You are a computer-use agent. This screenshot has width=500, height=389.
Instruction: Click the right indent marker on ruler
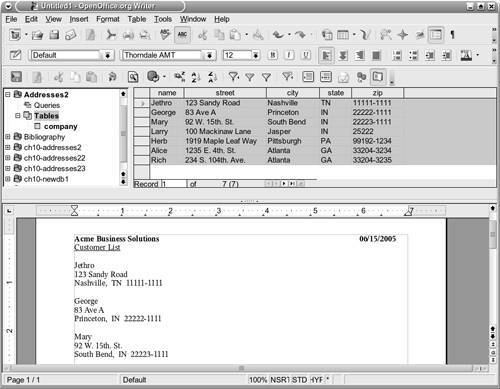click(409, 211)
